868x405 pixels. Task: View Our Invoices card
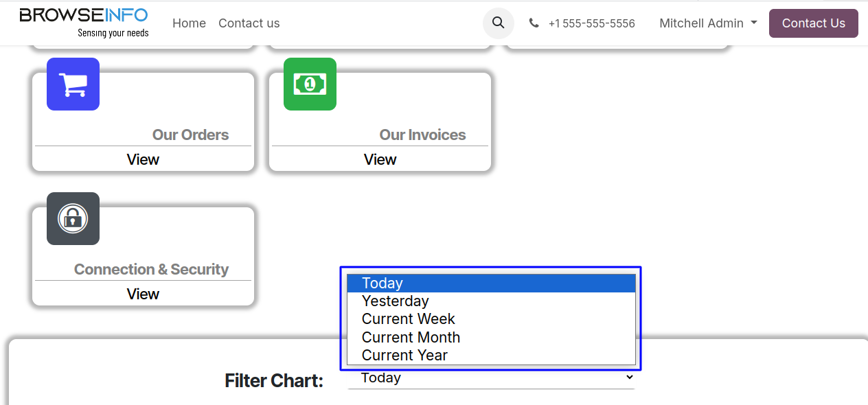[x=380, y=159]
